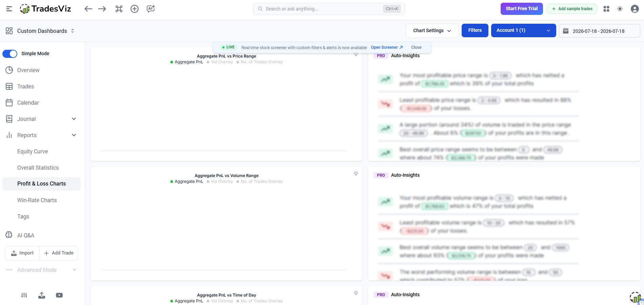644x305 pixels.
Task: Click the Custom Dashboards grid icon
Action: pos(9,31)
